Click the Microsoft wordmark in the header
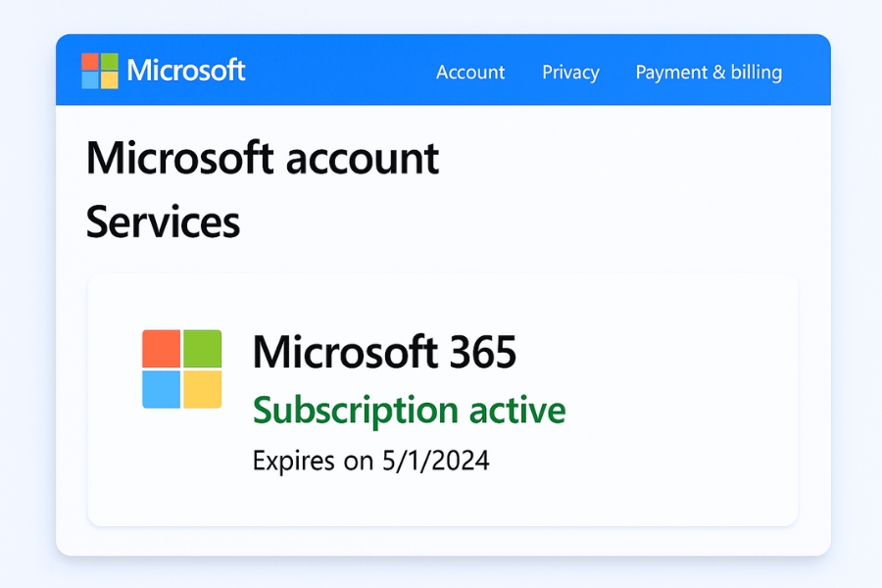This screenshot has width=882, height=588. [x=186, y=71]
